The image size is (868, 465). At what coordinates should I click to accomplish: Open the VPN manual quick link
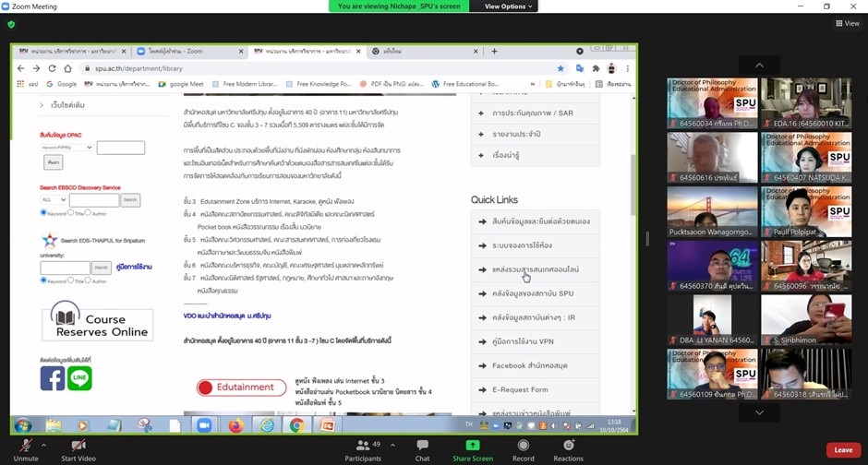(535, 341)
